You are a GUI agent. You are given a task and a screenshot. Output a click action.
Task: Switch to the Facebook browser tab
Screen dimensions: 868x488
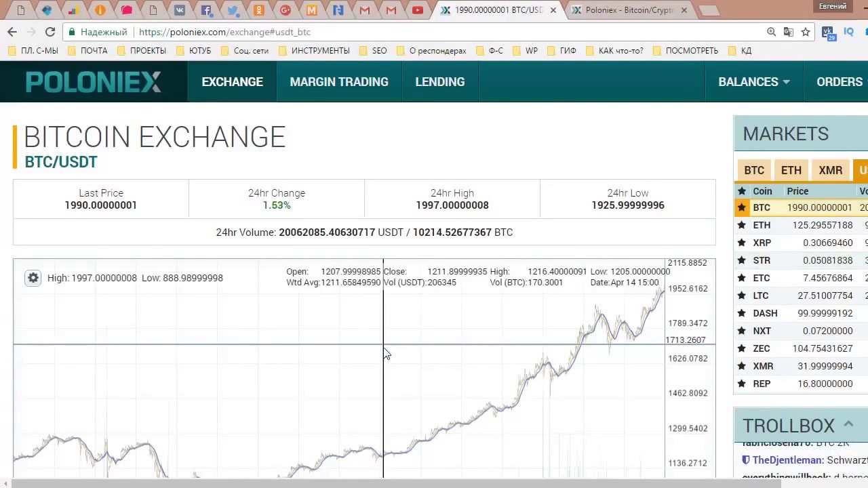point(206,10)
